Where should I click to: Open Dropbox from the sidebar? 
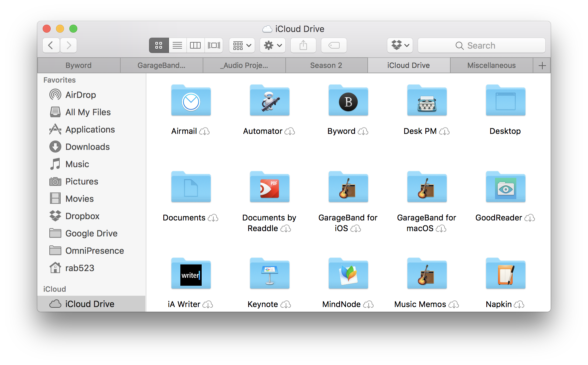point(91,216)
